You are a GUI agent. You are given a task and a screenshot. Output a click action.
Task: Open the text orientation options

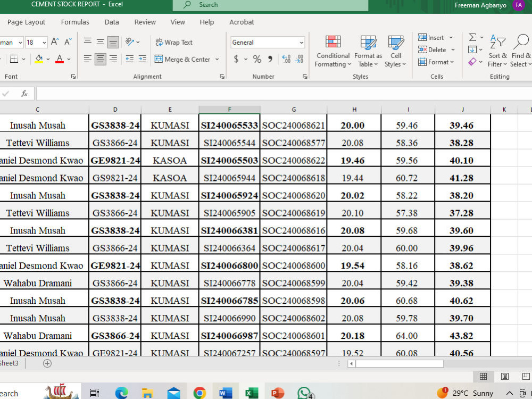click(132, 42)
